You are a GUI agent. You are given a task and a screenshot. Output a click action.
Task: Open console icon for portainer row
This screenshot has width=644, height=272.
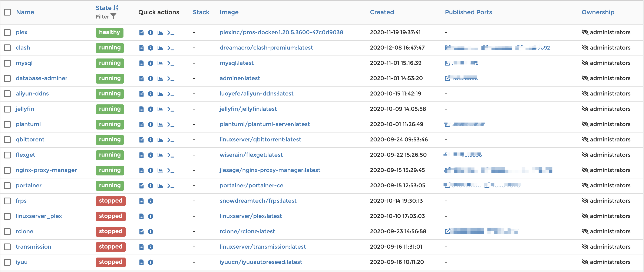coord(171,186)
